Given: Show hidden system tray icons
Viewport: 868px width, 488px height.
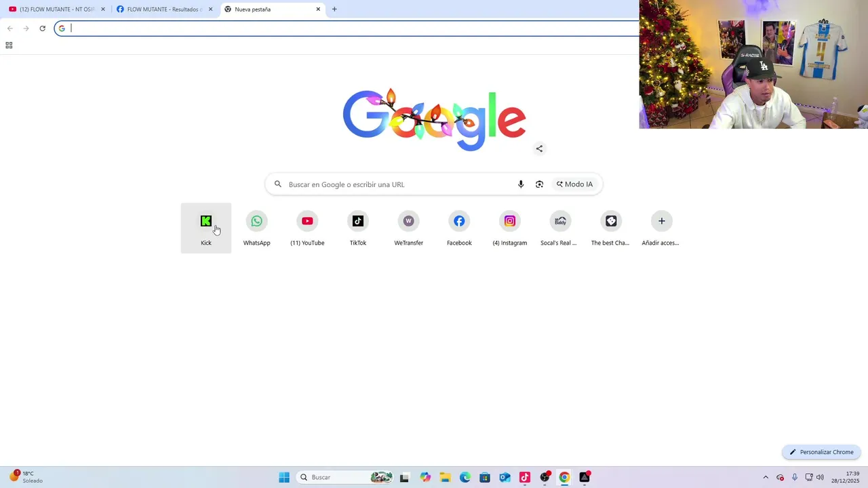Looking at the screenshot, I should click(766, 477).
